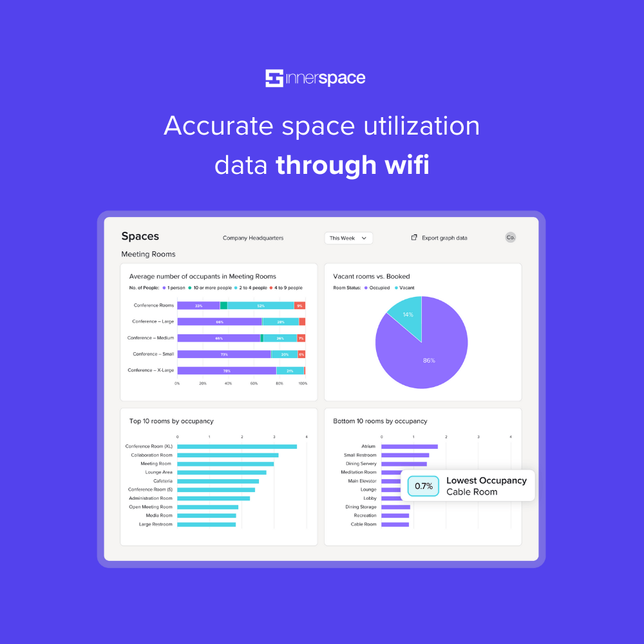Toggle the "Occupied" room status legend
Image resolution: width=644 pixels, height=644 pixels.
[366, 288]
